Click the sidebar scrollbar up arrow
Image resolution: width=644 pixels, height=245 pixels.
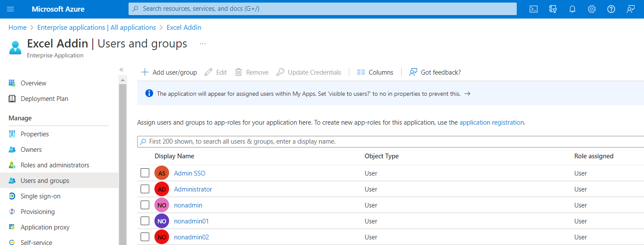123,80
